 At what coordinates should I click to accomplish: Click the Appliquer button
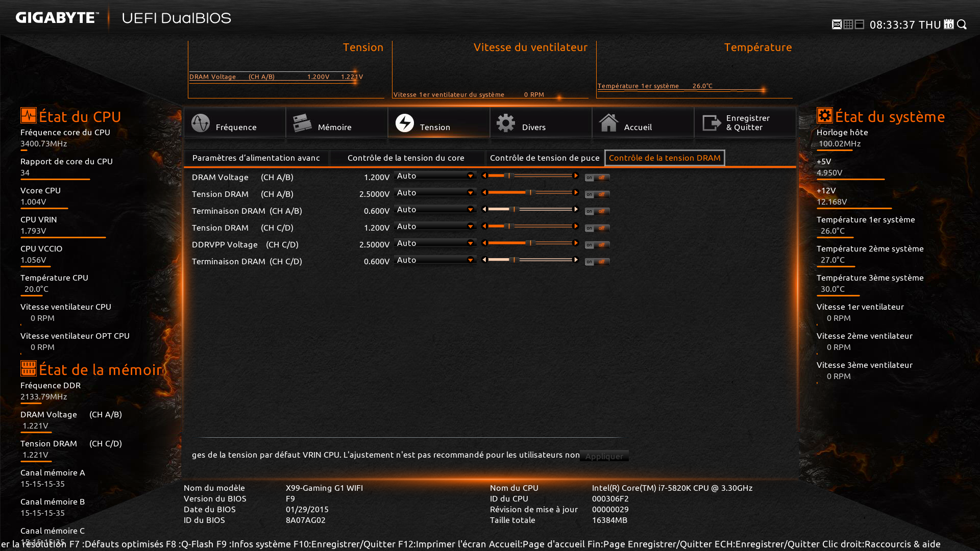coord(604,456)
